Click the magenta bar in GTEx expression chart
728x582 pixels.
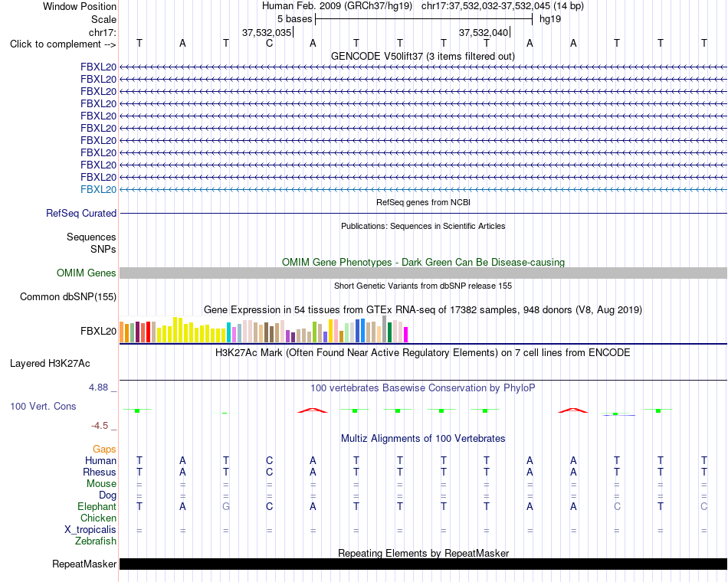coord(405,335)
